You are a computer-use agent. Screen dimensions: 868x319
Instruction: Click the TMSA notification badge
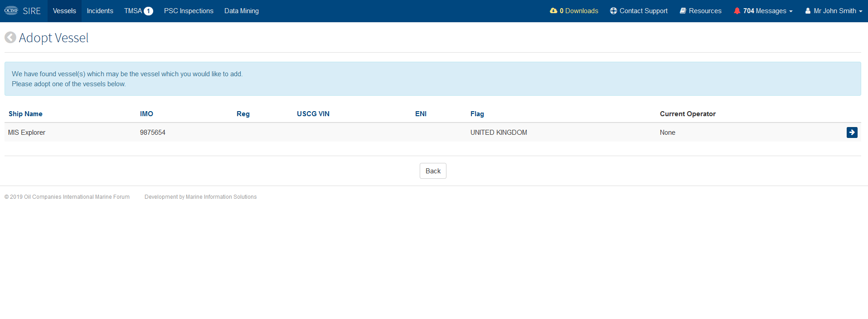(148, 11)
